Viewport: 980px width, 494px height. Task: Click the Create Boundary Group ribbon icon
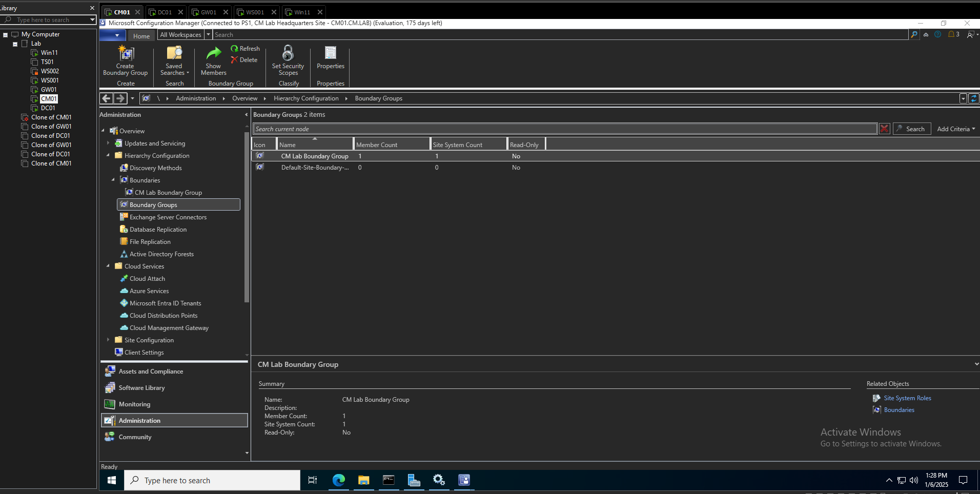click(x=125, y=61)
